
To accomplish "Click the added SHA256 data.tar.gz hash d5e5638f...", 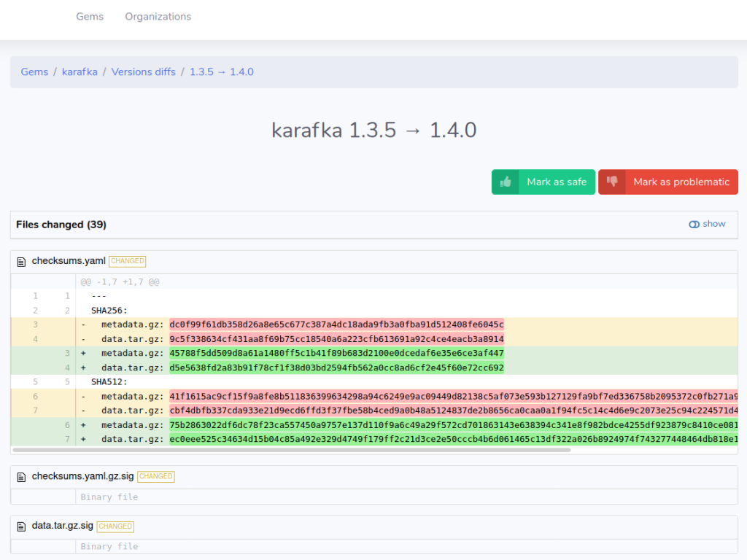I will [336, 367].
